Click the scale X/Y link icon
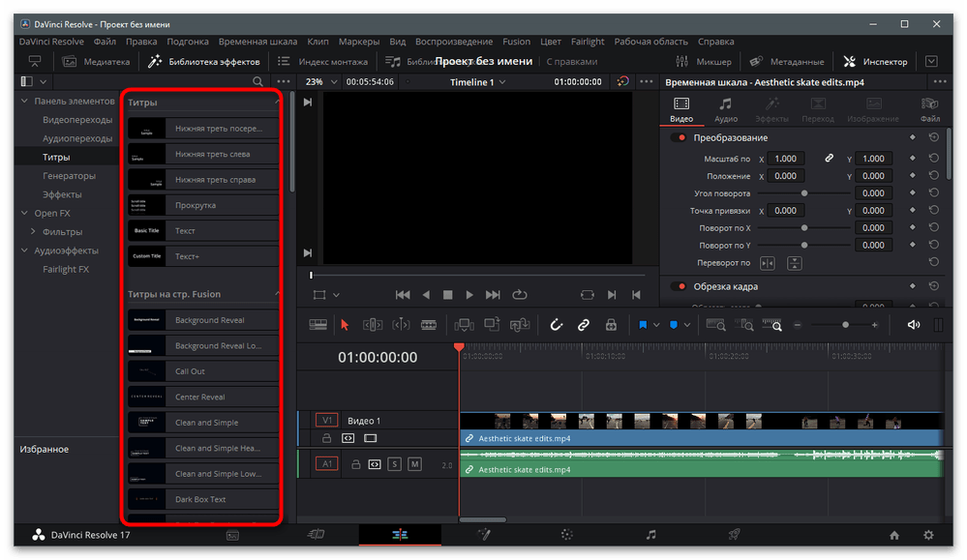967x560 pixels. click(x=829, y=159)
